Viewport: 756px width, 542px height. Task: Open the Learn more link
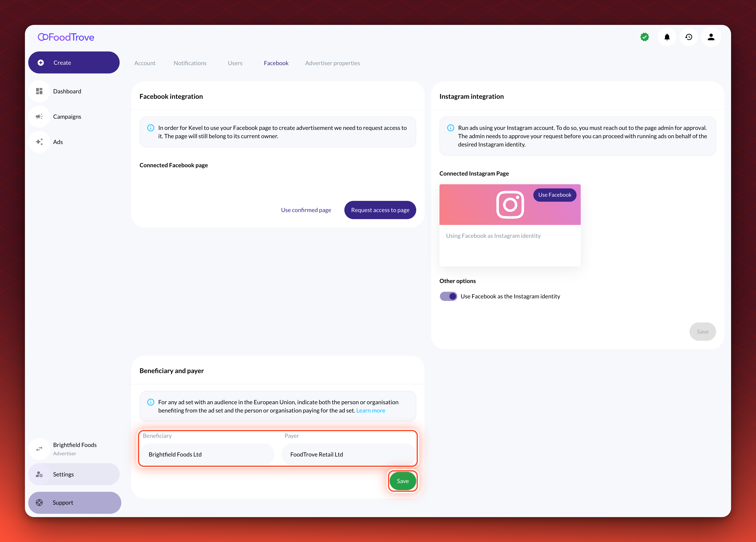point(371,410)
